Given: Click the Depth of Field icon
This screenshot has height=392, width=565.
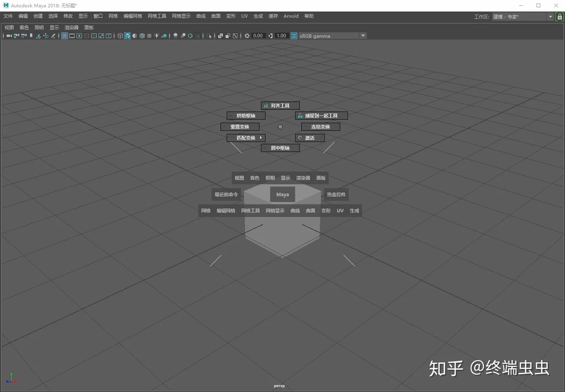Looking at the screenshot, I should 197,36.
